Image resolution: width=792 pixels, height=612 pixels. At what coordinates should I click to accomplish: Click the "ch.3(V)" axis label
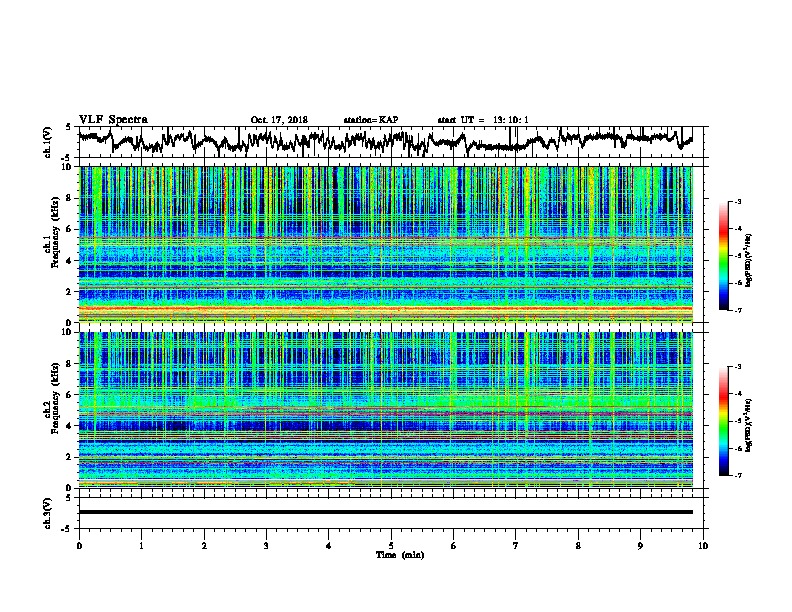[47, 514]
